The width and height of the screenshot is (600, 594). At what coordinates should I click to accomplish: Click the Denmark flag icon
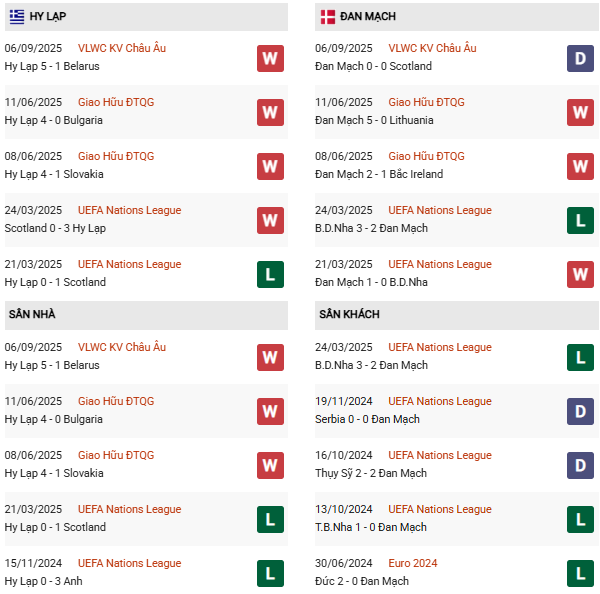coord(327,17)
